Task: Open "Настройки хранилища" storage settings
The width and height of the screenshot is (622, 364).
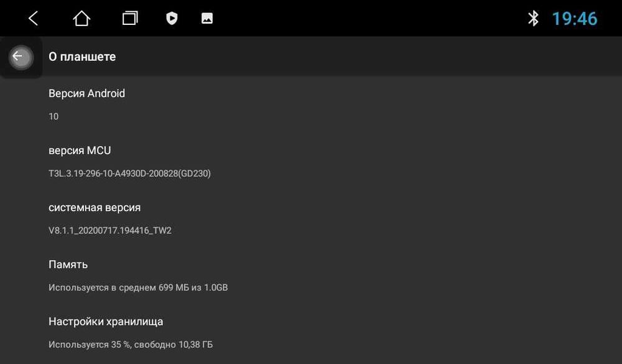Action: 106,322
